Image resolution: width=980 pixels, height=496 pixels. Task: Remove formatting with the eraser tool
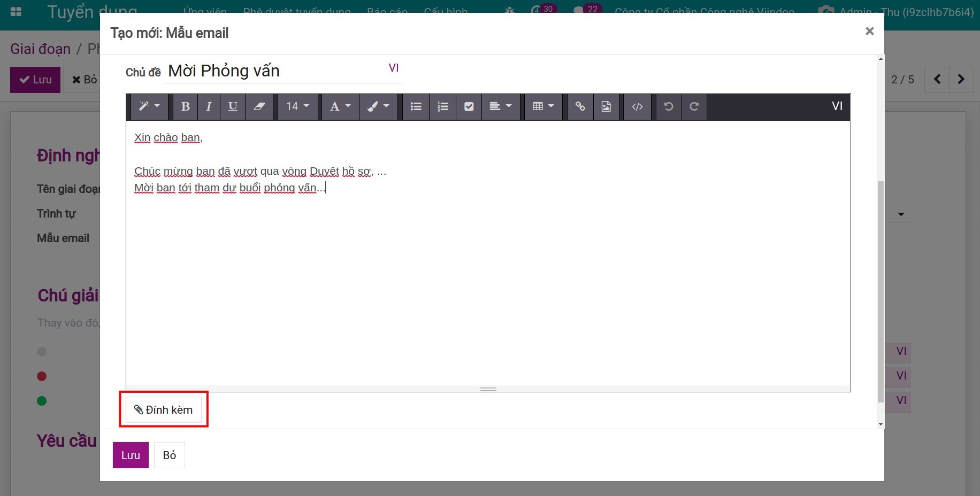259,106
